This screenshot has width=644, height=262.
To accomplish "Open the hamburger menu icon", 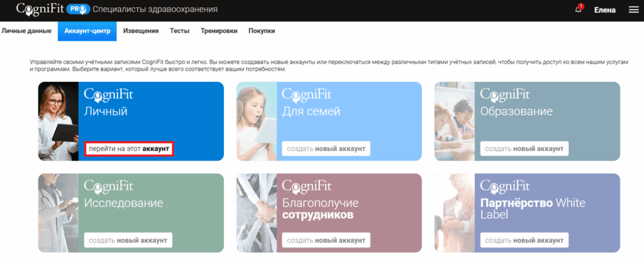I will coord(634,10).
